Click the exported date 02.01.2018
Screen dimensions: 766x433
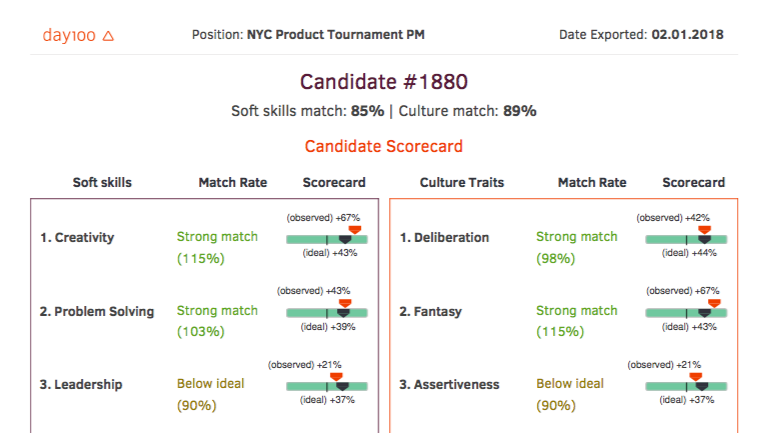point(688,35)
